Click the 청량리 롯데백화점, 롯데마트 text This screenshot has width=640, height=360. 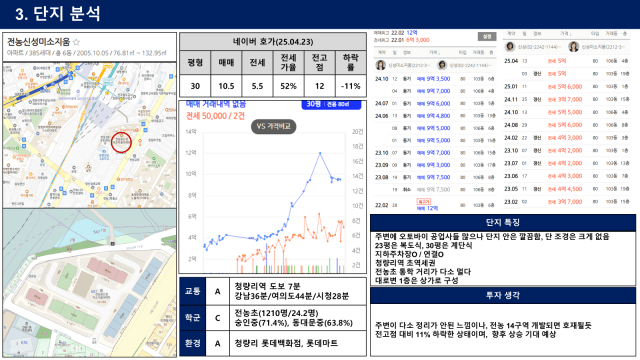pos(286,343)
